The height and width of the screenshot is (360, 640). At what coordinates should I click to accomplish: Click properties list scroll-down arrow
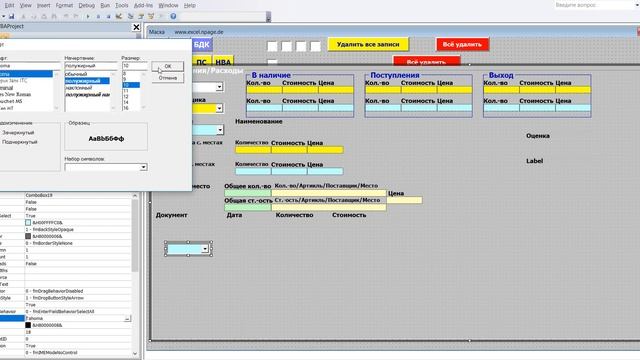click(135, 353)
